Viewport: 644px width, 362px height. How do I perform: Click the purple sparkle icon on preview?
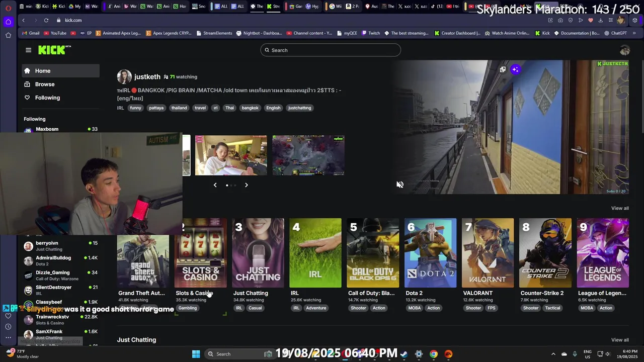point(515,69)
